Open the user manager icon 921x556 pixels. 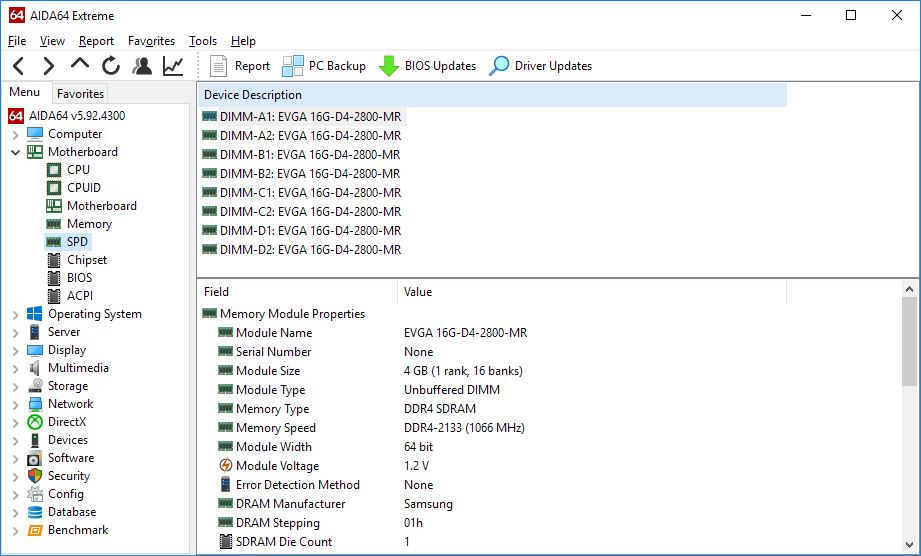click(142, 66)
